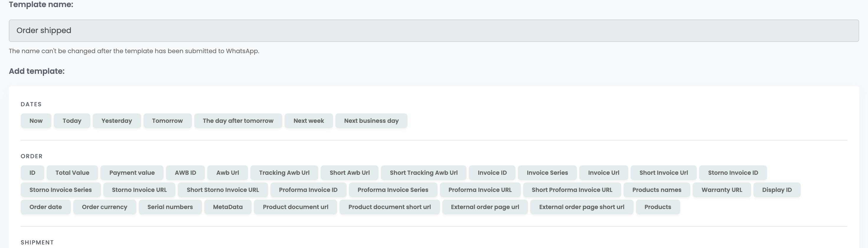
Task: Click the Template name input field
Action: click(x=434, y=31)
